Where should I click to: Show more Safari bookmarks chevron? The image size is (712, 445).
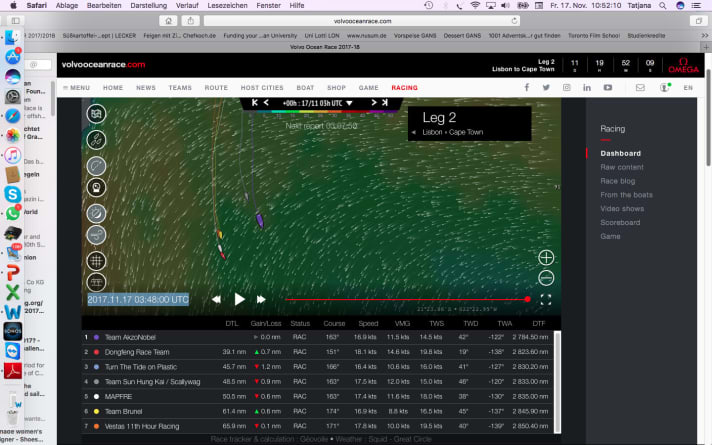point(704,35)
